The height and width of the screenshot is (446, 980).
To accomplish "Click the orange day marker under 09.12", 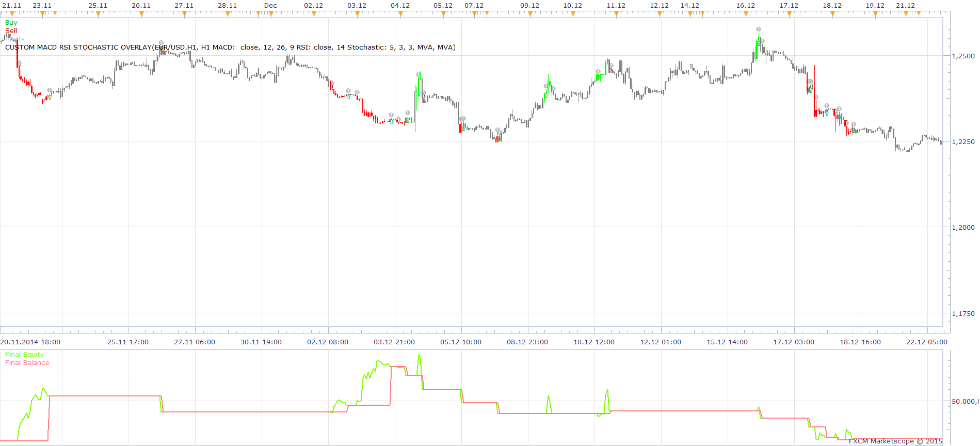I will click(530, 14).
